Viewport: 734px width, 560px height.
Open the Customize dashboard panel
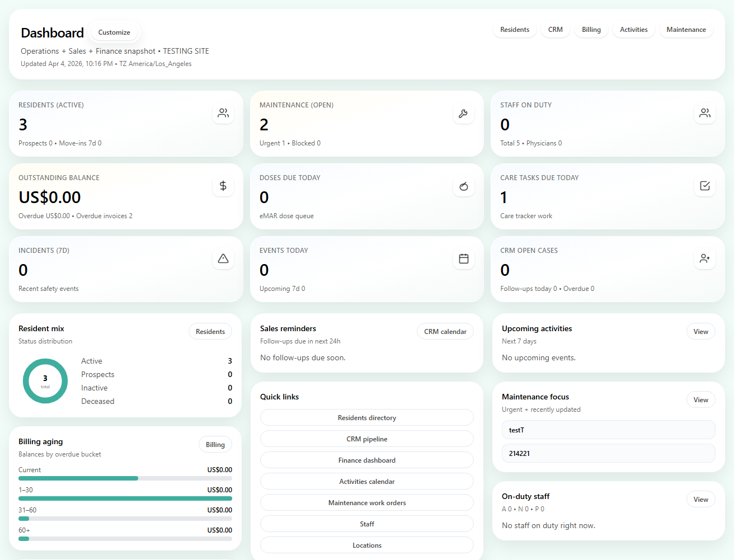[x=114, y=32]
